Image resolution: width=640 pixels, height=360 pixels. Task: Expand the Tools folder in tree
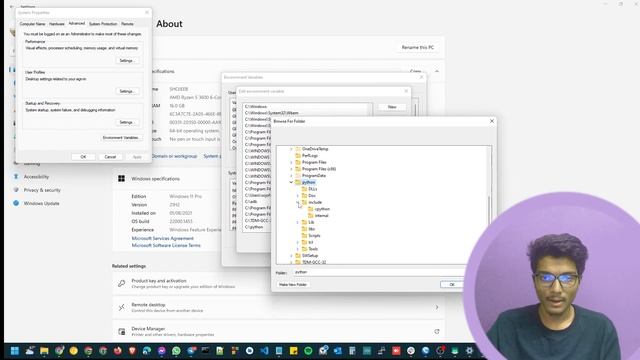tap(298, 249)
